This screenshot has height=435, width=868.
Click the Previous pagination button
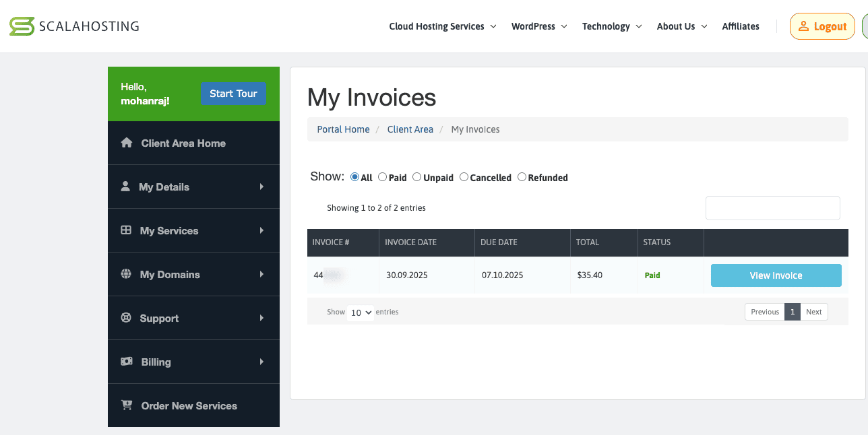coord(765,312)
